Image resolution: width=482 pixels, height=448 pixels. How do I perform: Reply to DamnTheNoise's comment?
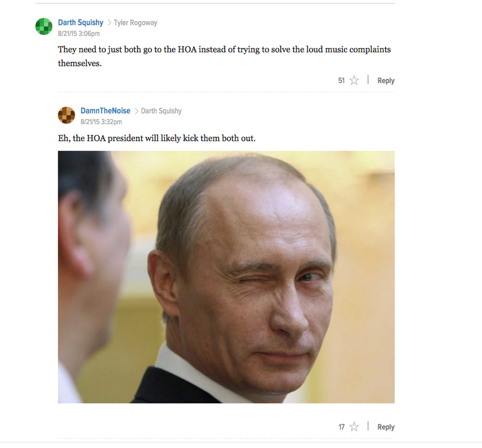[386, 427]
